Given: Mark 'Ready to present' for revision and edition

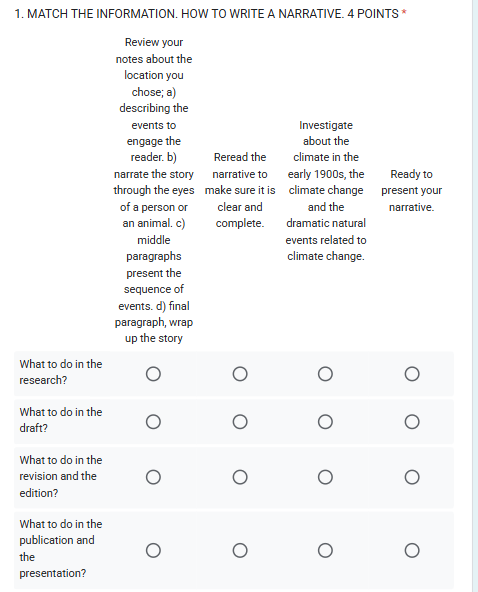Looking at the screenshot, I should (412, 477).
